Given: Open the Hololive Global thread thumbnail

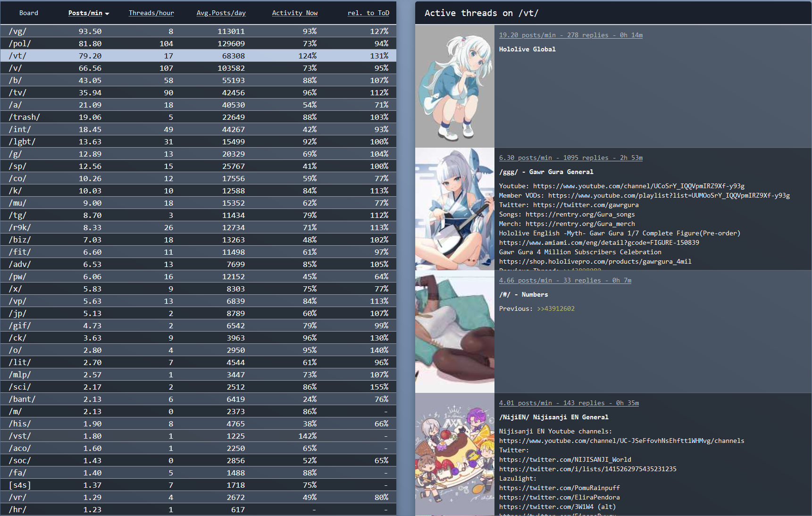Looking at the screenshot, I should [x=455, y=86].
